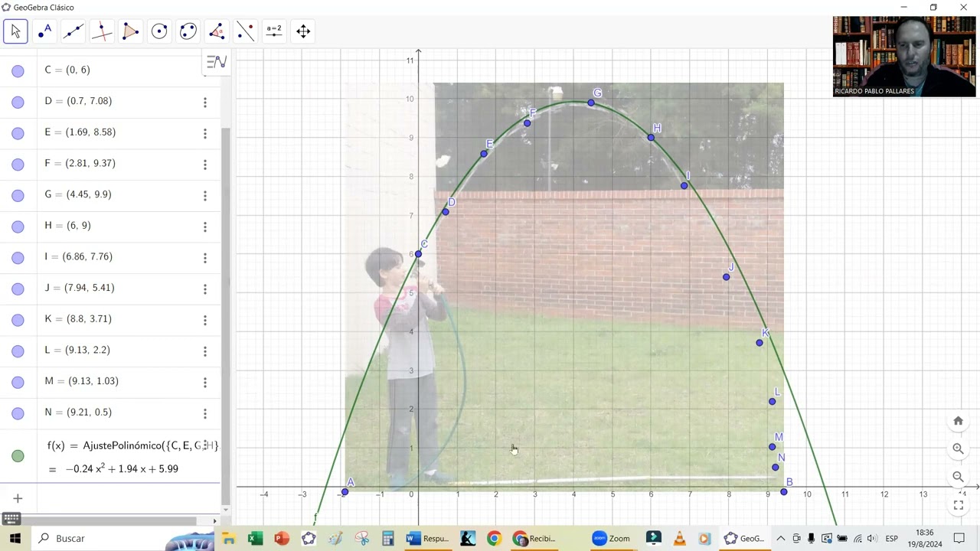Select the Perpendicular Line tool

pyautogui.click(x=102, y=31)
